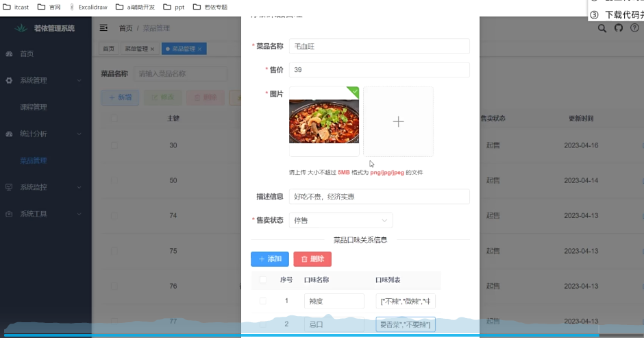644x338 pixels.
Task: Click the 新增 button in the dish list
Action: [120, 97]
